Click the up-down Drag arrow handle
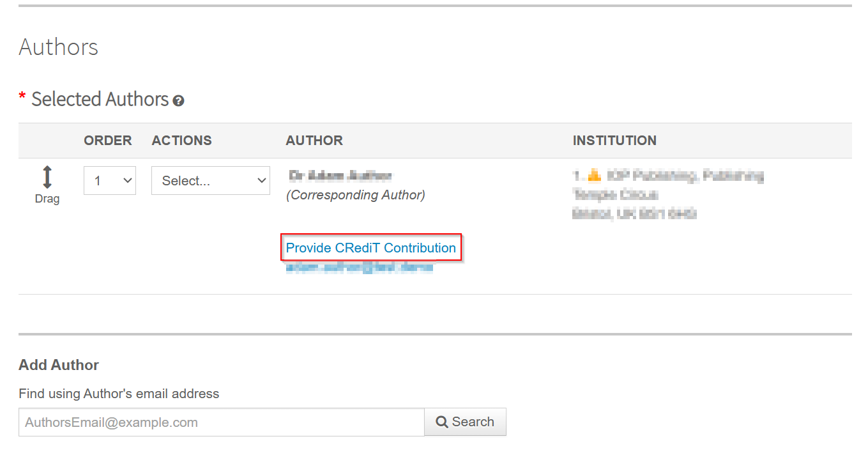 pyautogui.click(x=47, y=177)
